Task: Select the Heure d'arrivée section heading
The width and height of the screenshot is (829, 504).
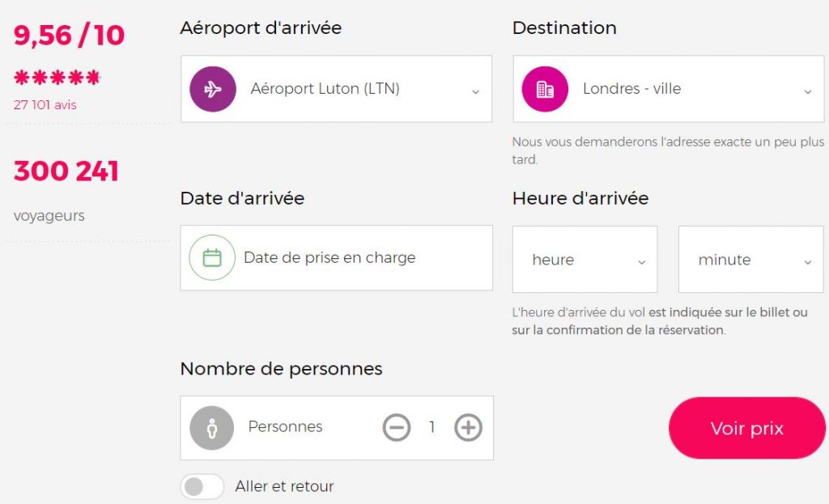Action: (x=579, y=198)
